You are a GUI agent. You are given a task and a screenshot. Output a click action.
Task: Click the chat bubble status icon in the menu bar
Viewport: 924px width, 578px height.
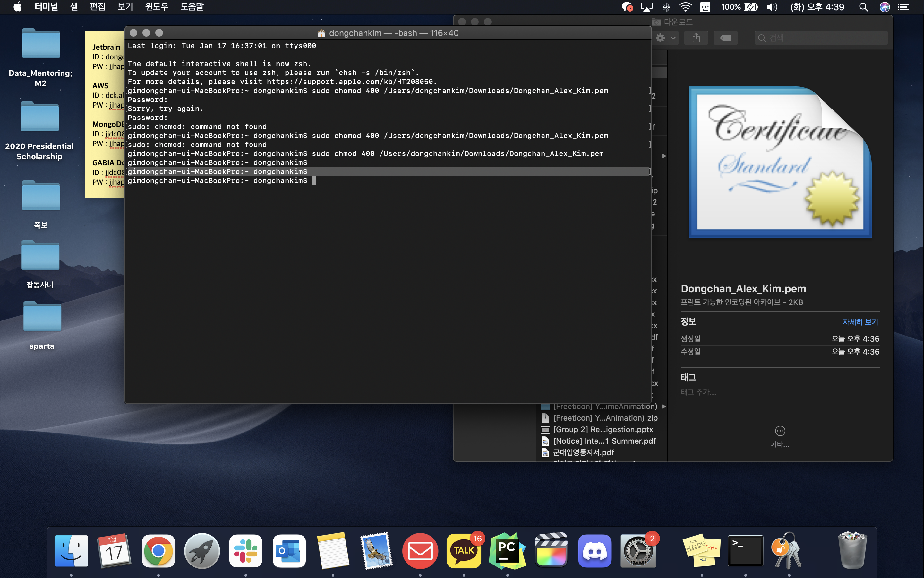point(627,7)
